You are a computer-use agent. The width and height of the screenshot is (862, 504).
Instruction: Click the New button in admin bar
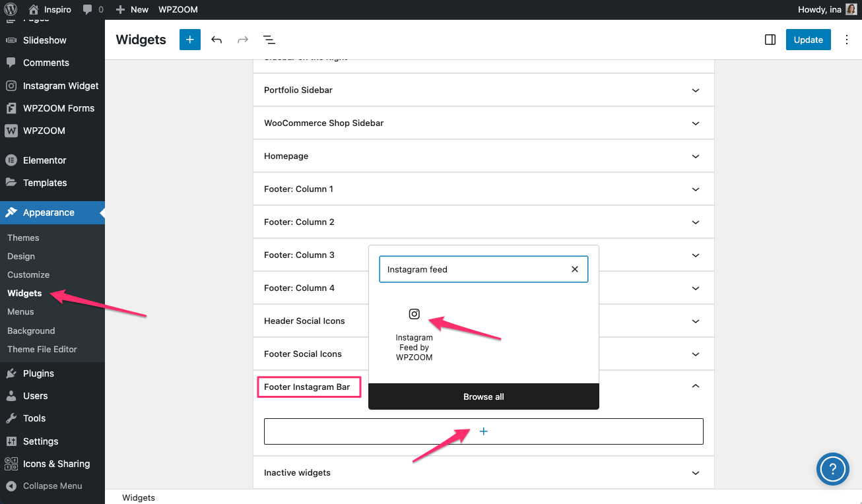point(132,9)
